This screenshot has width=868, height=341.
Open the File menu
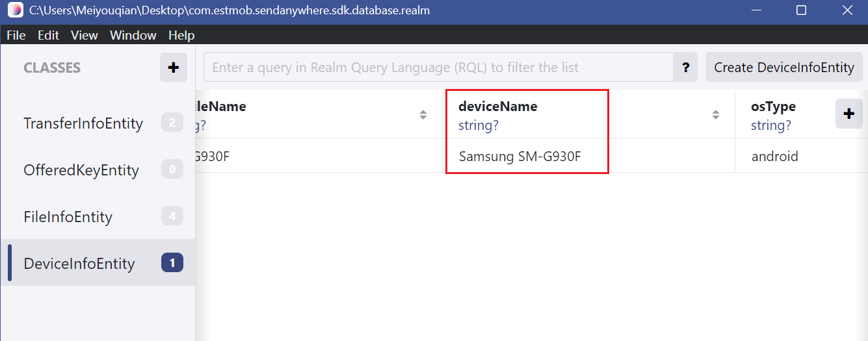pyautogui.click(x=16, y=35)
